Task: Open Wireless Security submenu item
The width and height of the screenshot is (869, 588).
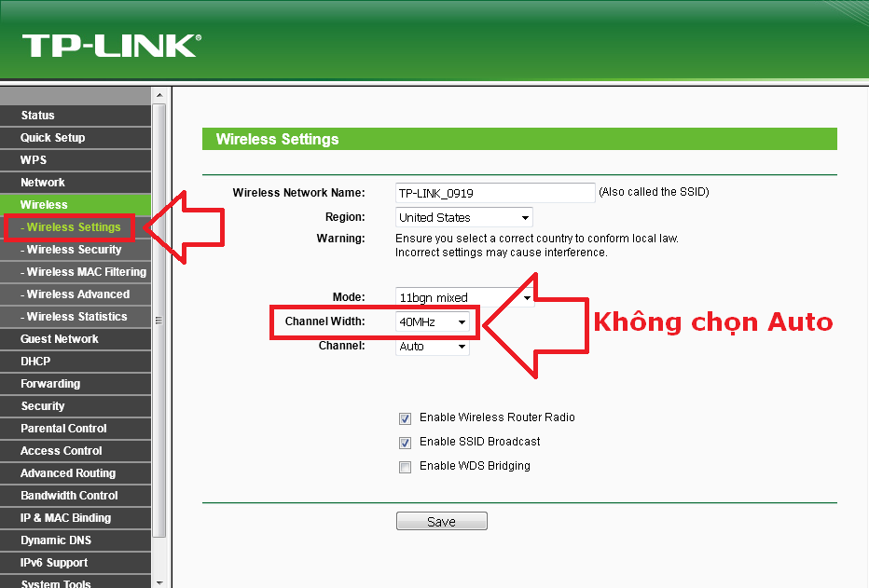Action: pos(76,250)
